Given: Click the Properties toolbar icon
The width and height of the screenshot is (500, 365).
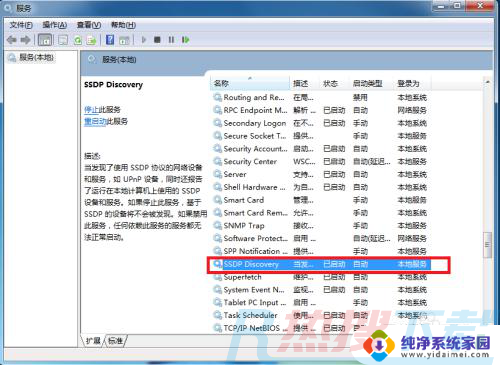Looking at the screenshot, I should 63,40.
